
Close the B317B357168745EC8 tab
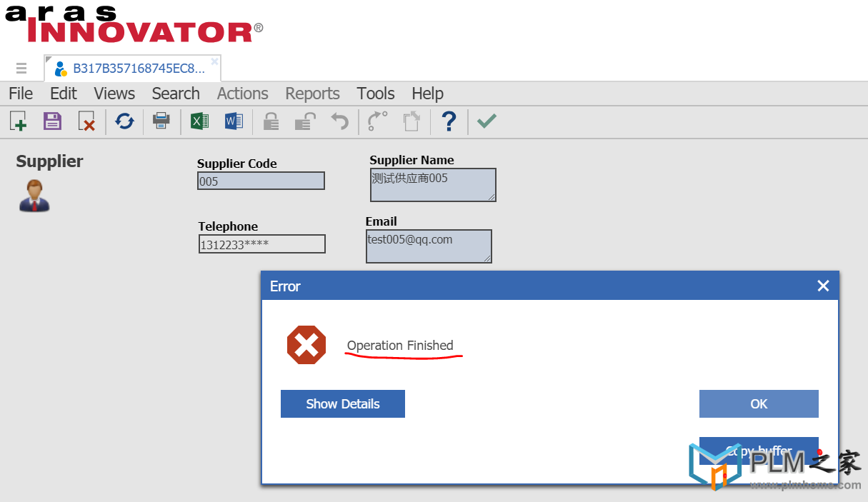214,61
